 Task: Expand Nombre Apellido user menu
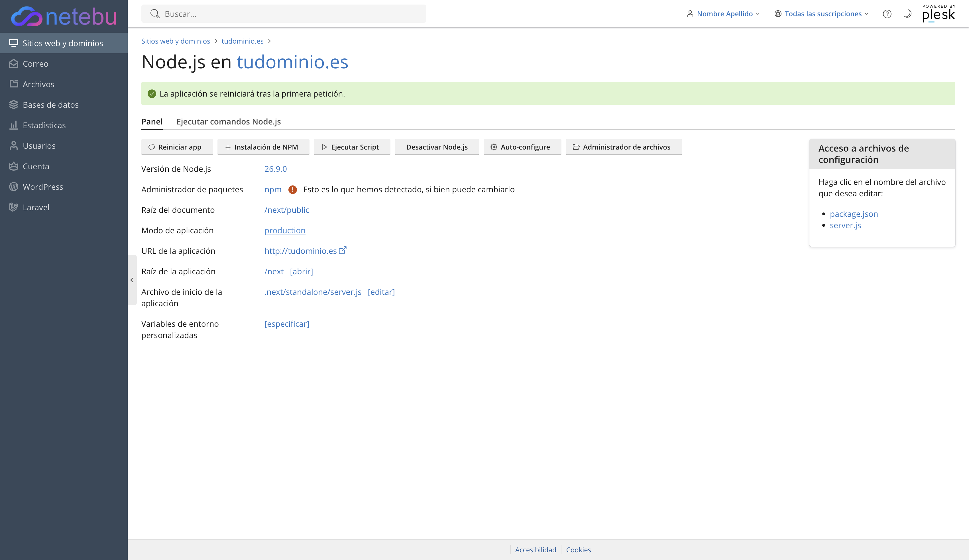(723, 14)
